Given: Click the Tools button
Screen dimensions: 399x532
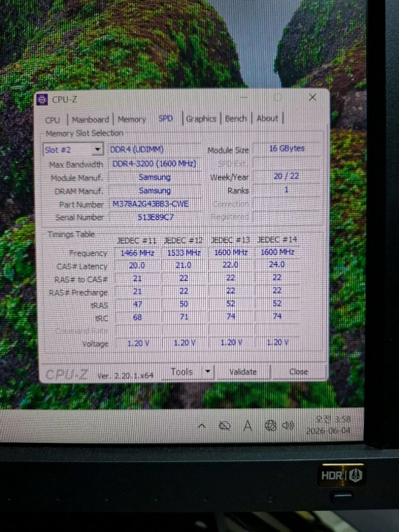Looking at the screenshot, I should tap(182, 372).
